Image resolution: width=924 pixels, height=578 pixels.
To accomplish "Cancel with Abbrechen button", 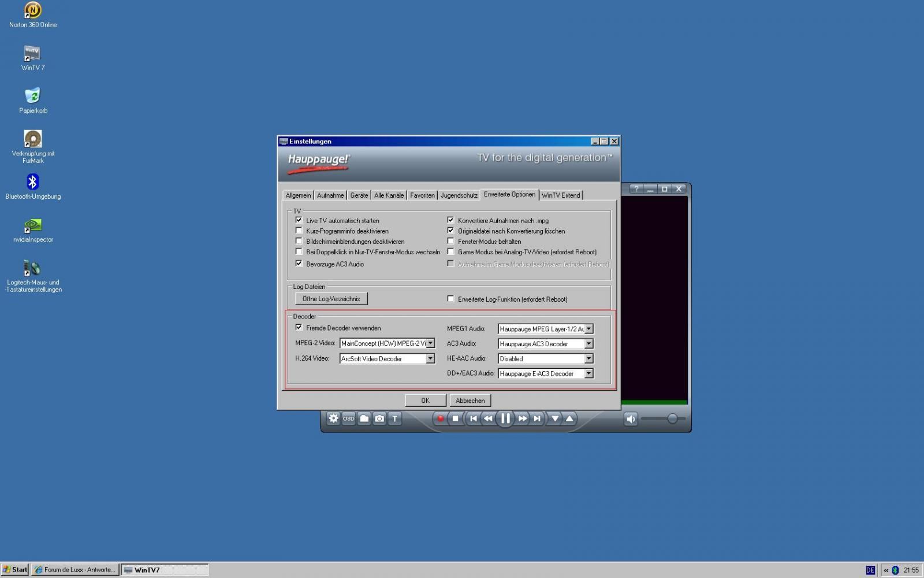I will pos(470,401).
